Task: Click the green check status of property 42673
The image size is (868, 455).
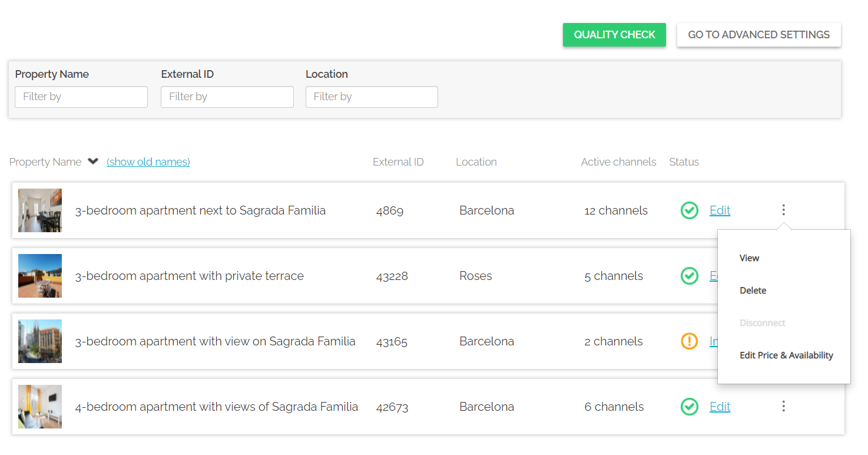Action: 689,407
